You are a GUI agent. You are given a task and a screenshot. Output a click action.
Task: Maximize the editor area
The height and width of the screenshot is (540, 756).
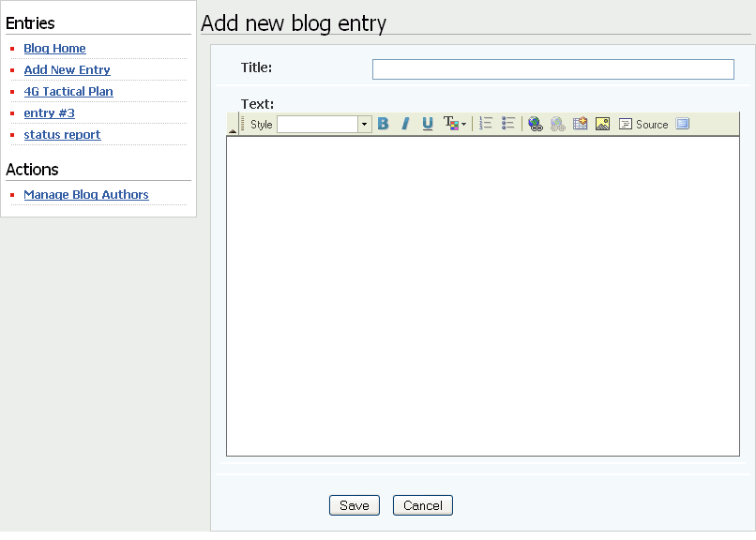pos(683,123)
